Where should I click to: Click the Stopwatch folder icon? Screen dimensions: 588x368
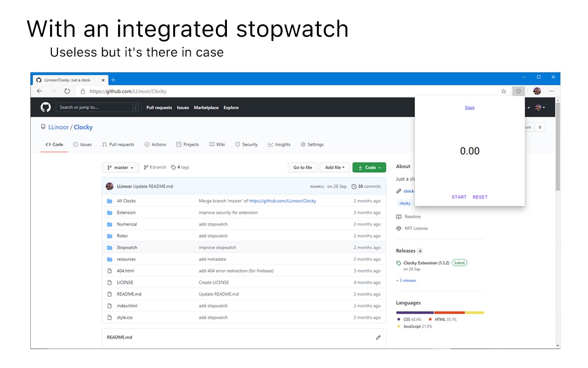click(109, 247)
